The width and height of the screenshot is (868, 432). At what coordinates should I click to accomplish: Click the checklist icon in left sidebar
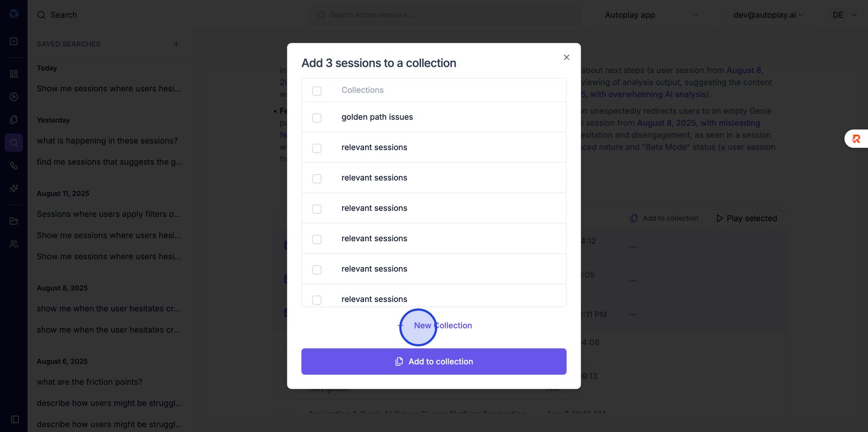tap(14, 41)
